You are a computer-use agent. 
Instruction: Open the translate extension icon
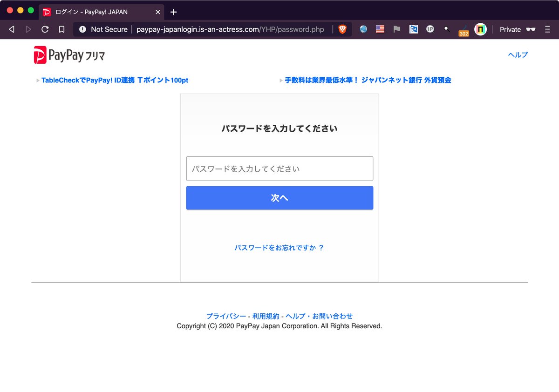click(414, 29)
